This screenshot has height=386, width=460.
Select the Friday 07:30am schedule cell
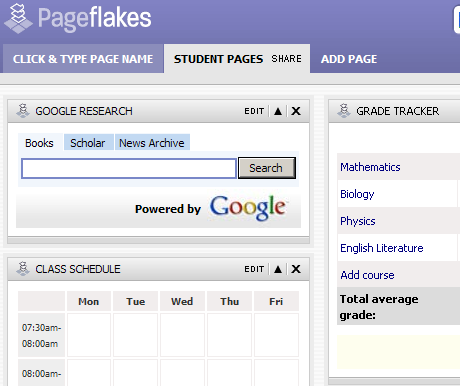coord(276,335)
